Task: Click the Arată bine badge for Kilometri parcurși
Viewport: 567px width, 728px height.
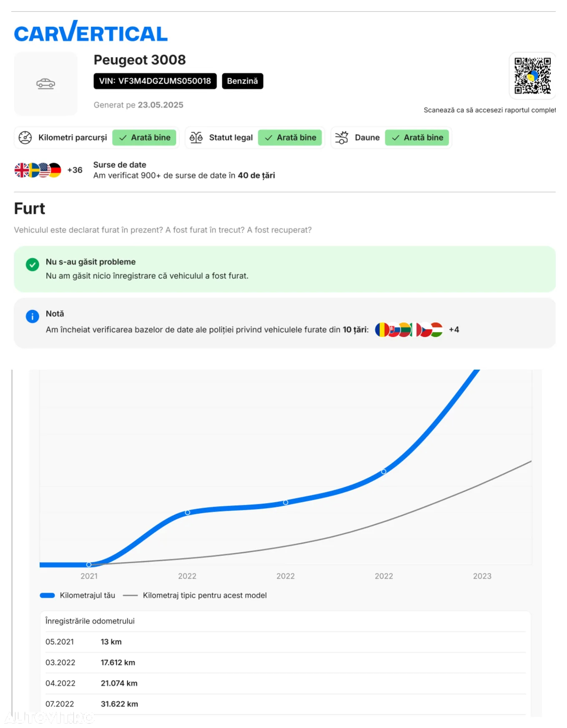Action: (x=144, y=138)
